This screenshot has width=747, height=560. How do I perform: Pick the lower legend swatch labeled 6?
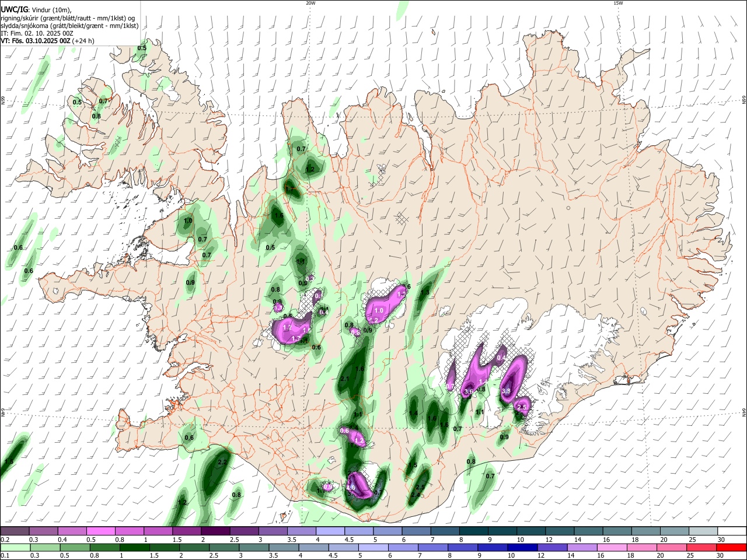404,547
